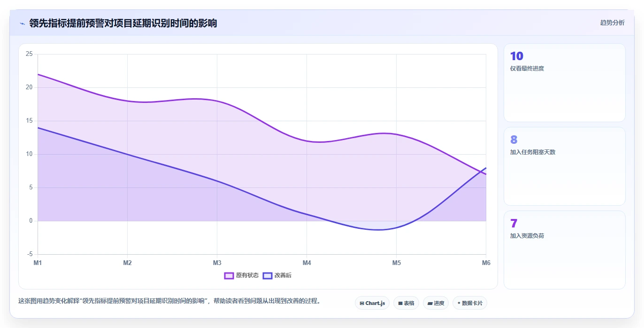Click the icon inside 表格 tag
The width and height of the screenshot is (644, 328).
click(x=400, y=304)
